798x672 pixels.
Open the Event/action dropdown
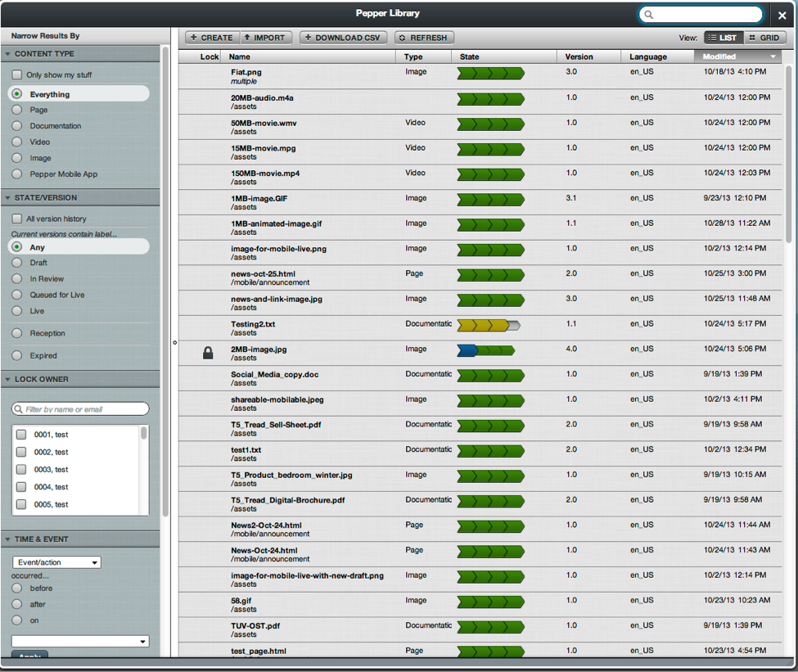[56, 562]
